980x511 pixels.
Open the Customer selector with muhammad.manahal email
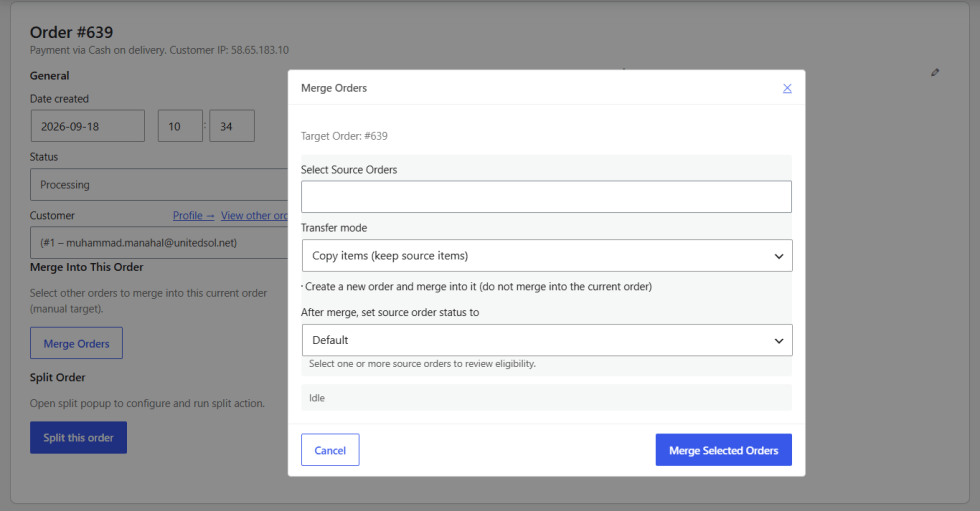pyautogui.click(x=159, y=242)
